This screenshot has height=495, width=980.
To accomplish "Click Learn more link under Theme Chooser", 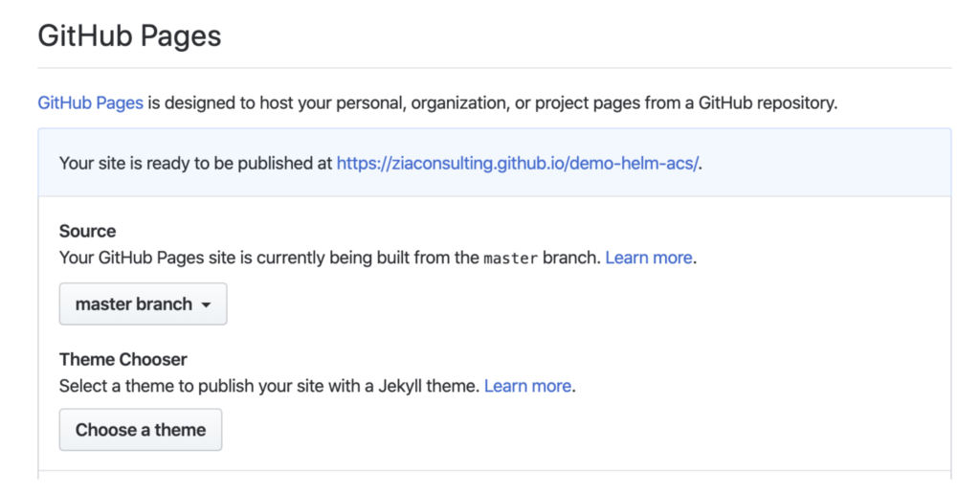I will click(527, 386).
